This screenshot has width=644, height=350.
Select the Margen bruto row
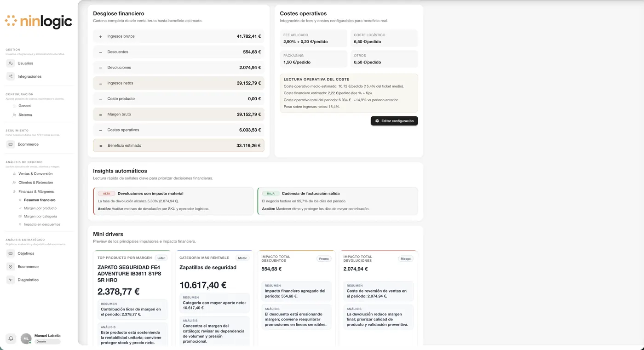pos(178,115)
